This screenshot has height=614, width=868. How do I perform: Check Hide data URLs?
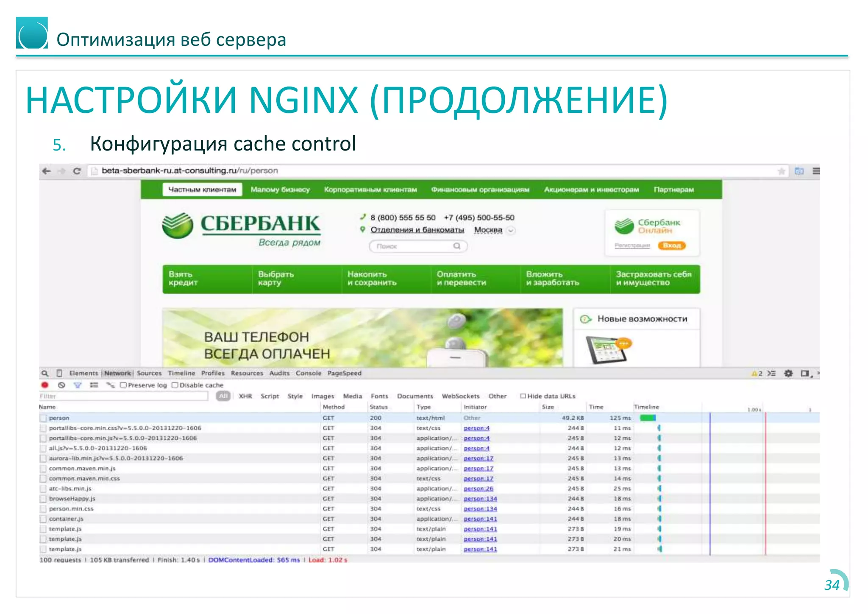pos(523,396)
